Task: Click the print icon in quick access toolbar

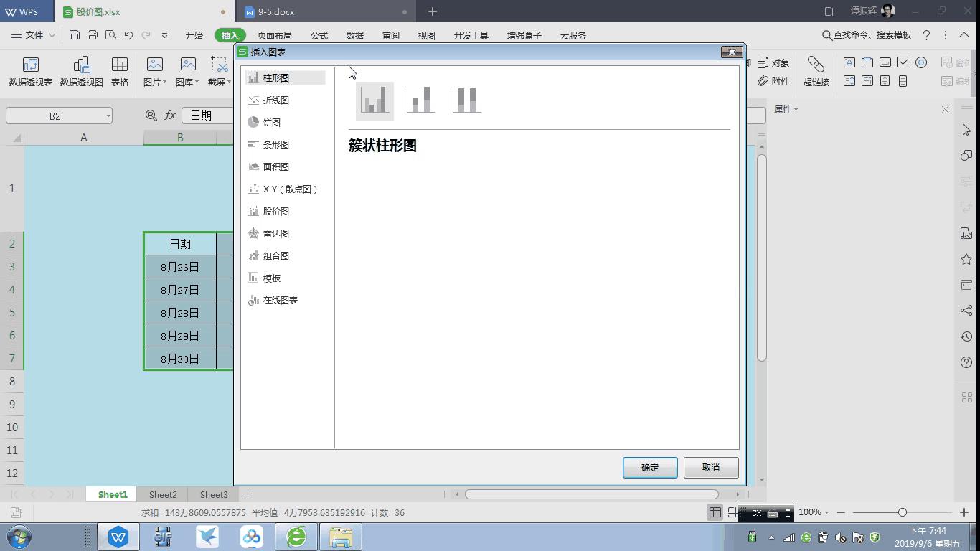Action: click(93, 35)
